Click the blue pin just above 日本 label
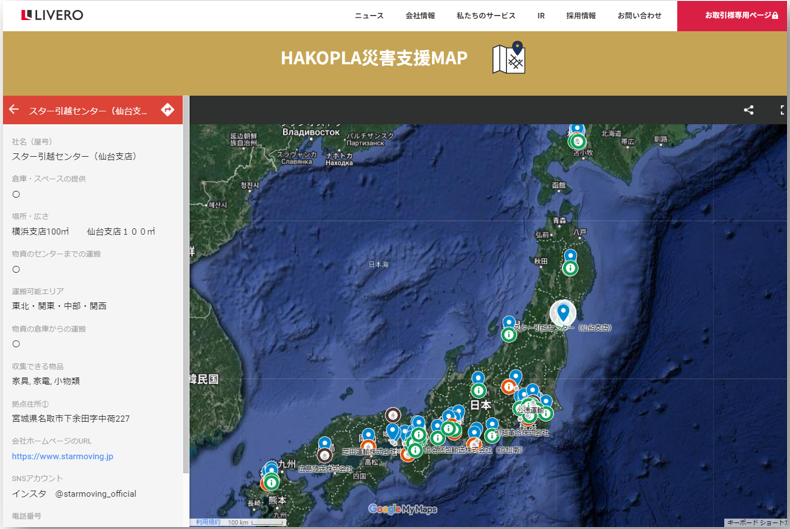Viewport: 790px width, 529px height. coord(478,377)
